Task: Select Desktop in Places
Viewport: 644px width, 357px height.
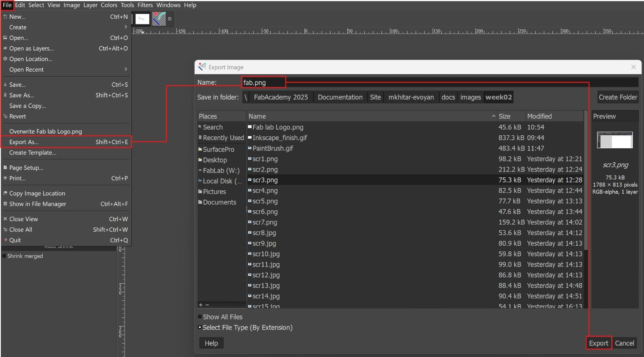Action: point(221,160)
